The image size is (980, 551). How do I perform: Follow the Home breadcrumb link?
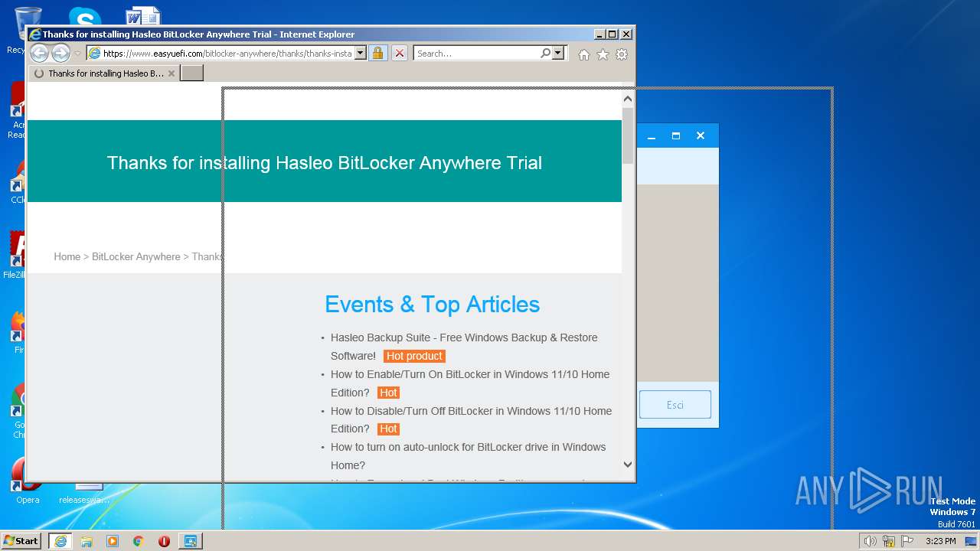[x=67, y=256]
